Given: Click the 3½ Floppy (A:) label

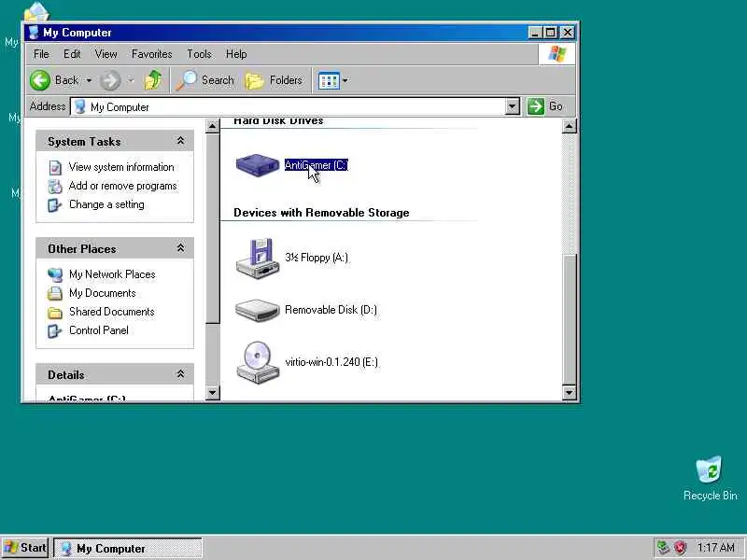Looking at the screenshot, I should pyautogui.click(x=317, y=258).
